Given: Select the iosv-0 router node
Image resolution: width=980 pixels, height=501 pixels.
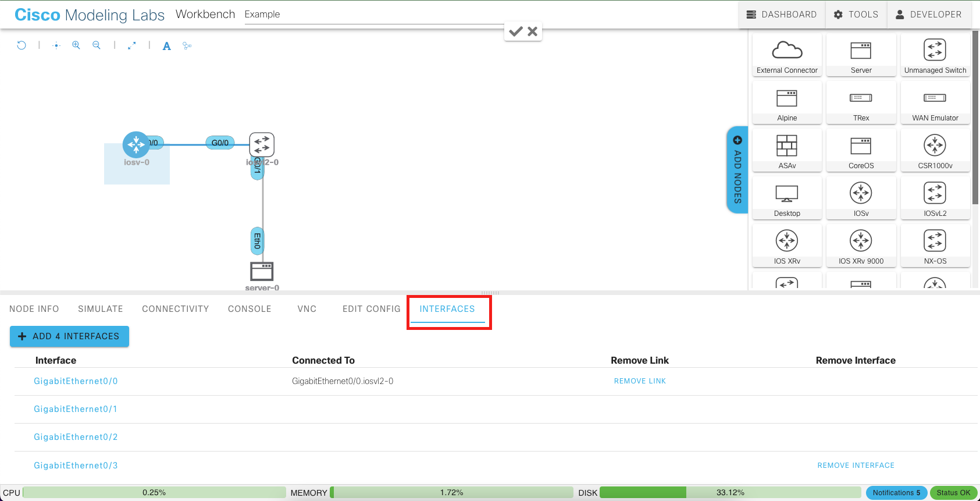Looking at the screenshot, I should [136, 144].
